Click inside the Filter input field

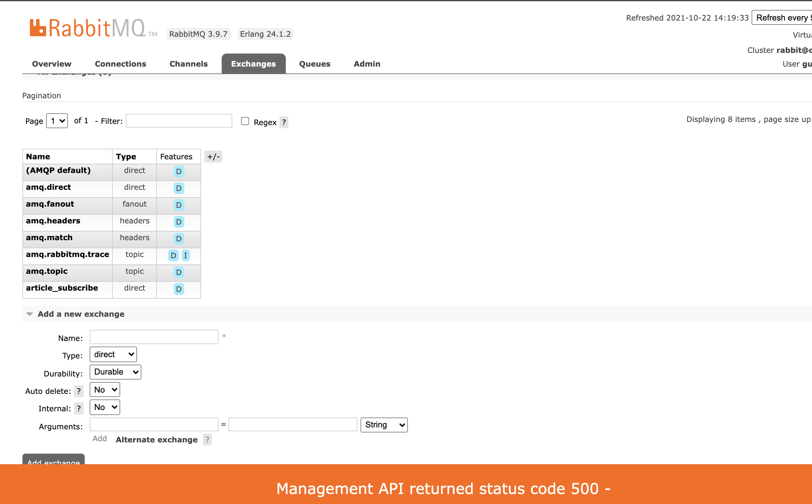click(x=179, y=121)
